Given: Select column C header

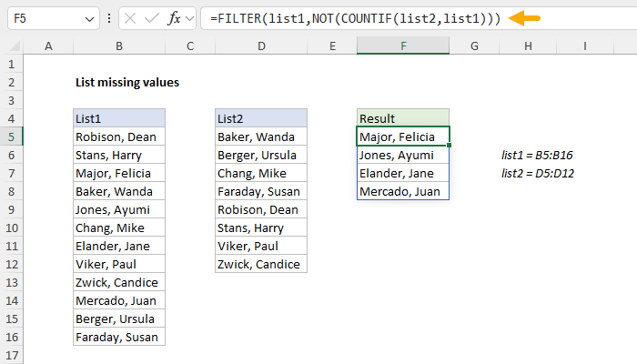Looking at the screenshot, I should 190,45.
